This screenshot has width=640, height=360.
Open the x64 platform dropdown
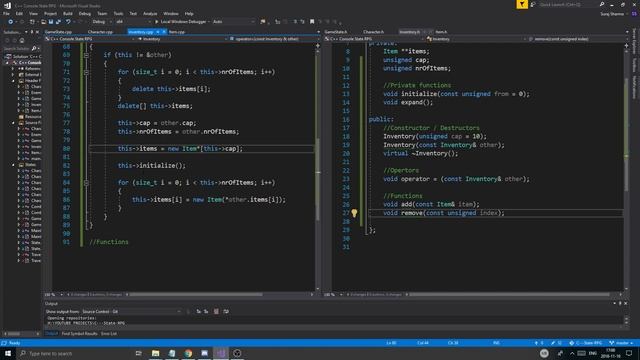coord(133,22)
